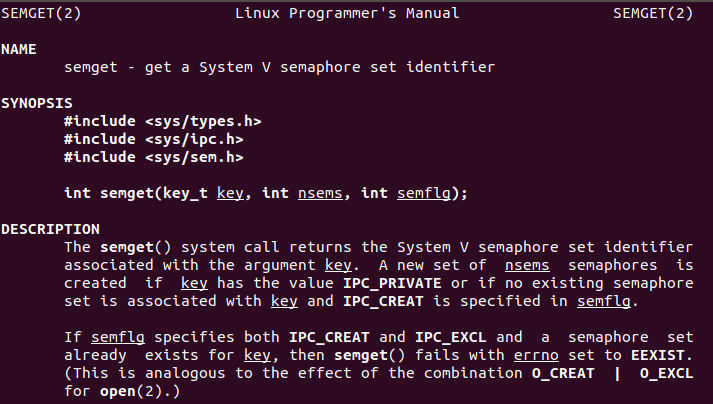The width and height of the screenshot is (713, 404).
Task: Click the #include <sys/sem.h> line
Action: [x=154, y=157]
